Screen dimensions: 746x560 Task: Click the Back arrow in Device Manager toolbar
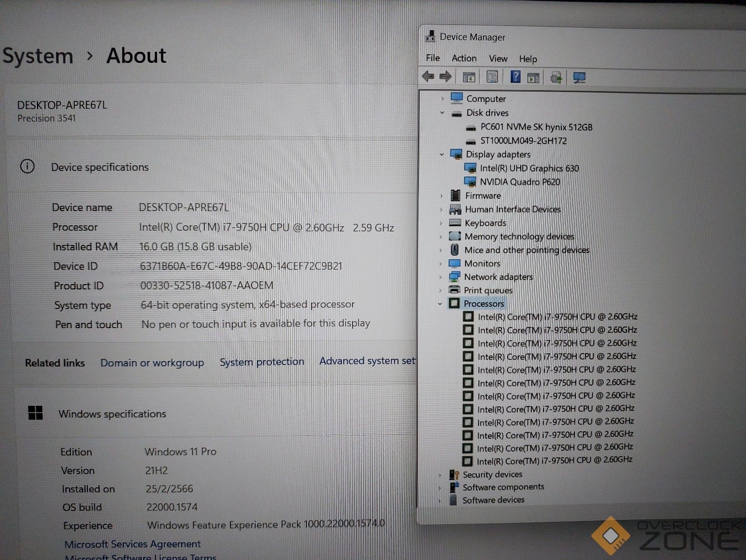coord(428,76)
